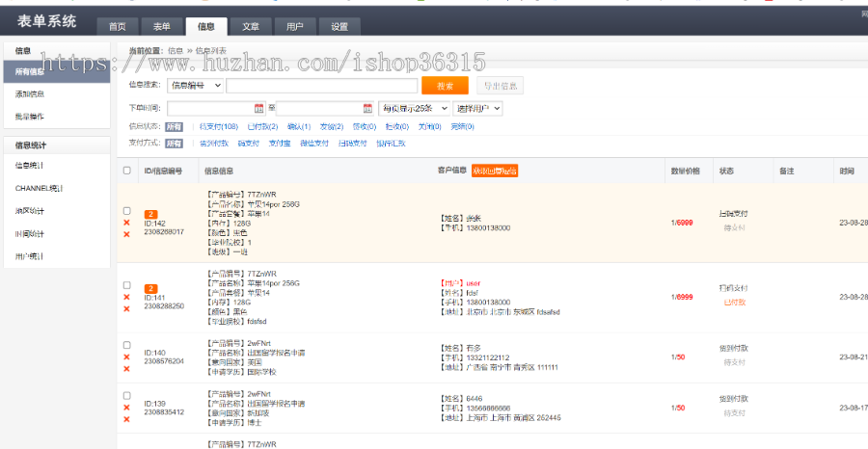Open the 文章 tab
868x449 pixels.
click(x=251, y=27)
